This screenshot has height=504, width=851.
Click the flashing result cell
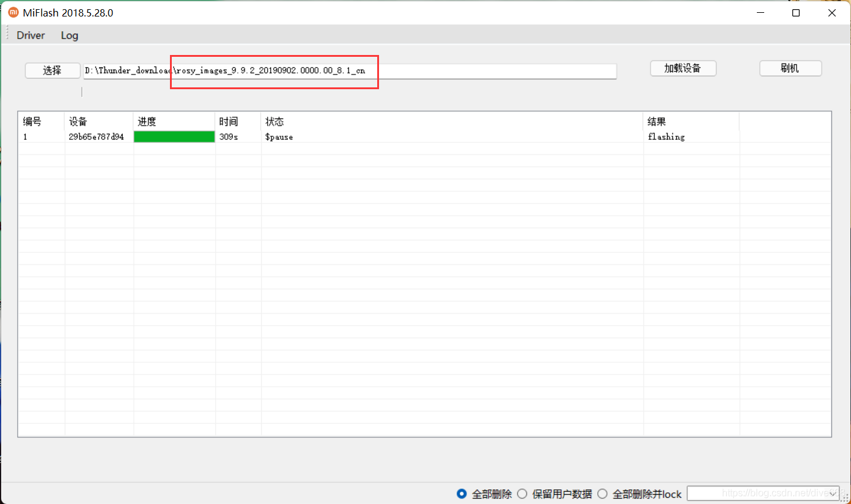point(666,137)
